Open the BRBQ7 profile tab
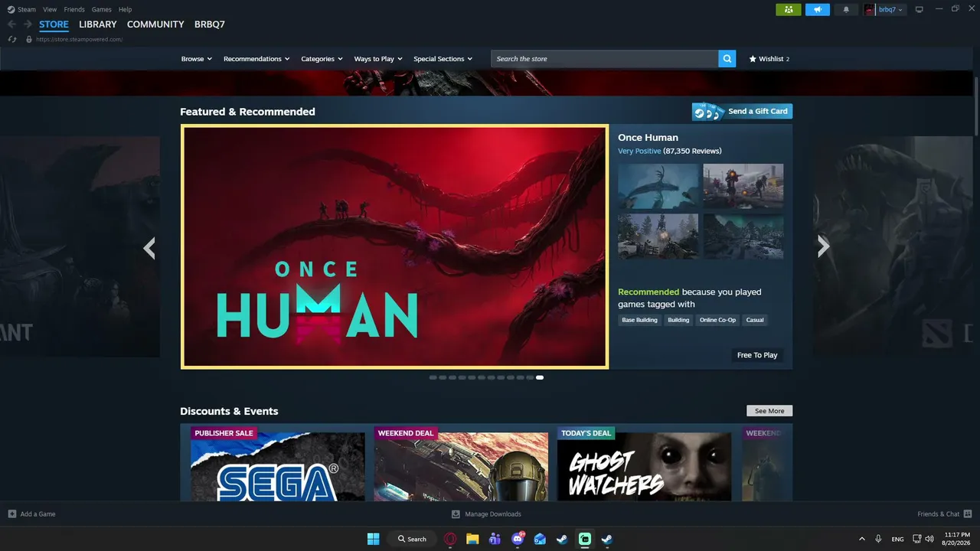The image size is (980, 551). (x=210, y=24)
